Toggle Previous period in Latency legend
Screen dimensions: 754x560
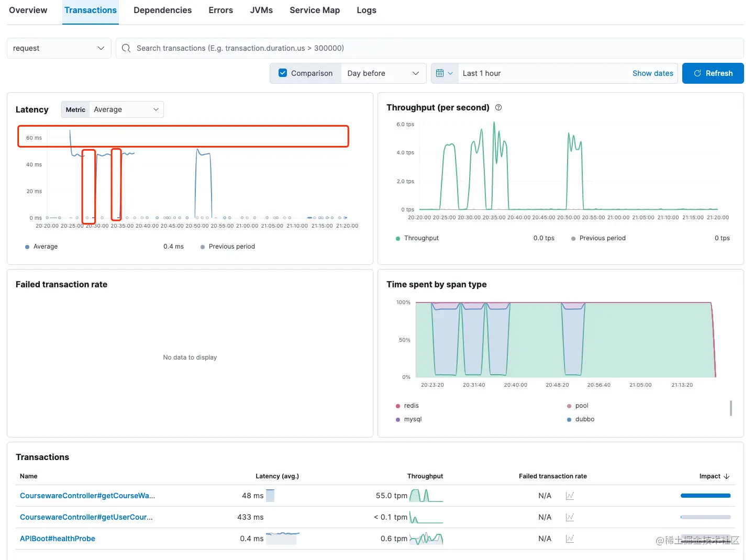coord(228,247)
